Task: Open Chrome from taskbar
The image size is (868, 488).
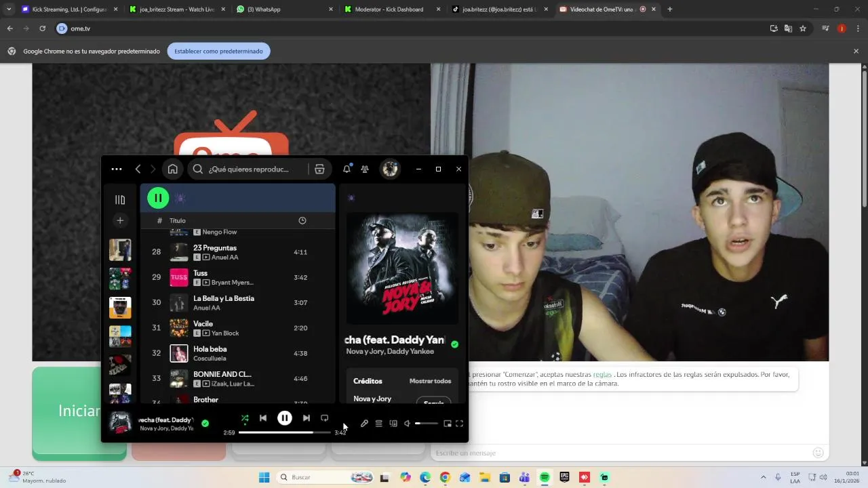Action: point(445,477)
